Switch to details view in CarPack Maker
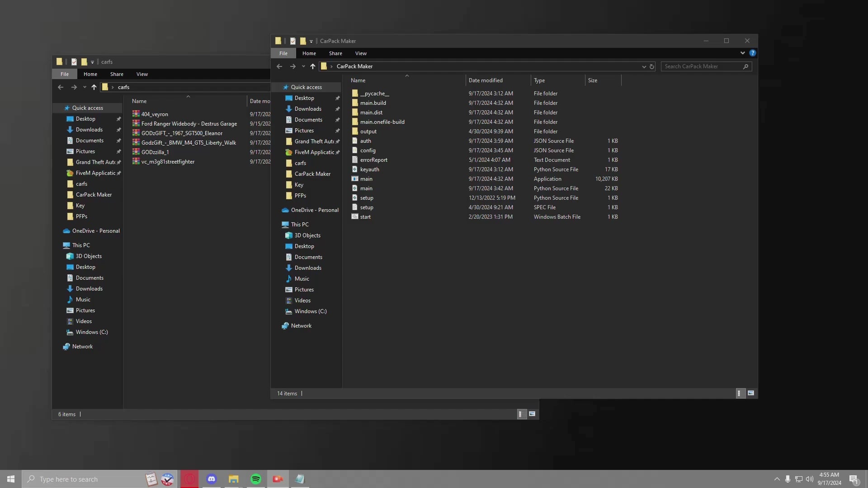The height and width of the screenshot is (488, 868). [740, 394]
